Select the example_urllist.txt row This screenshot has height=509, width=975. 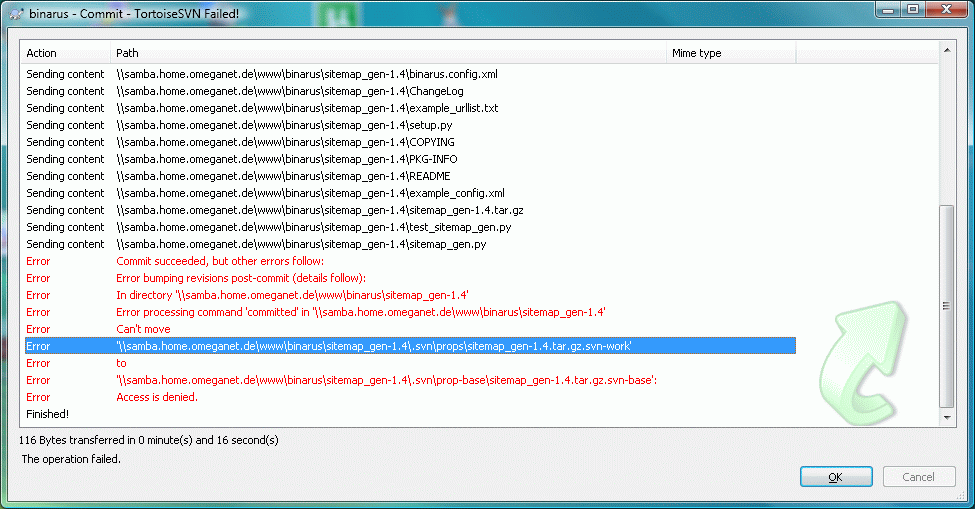(x=410, y=108)
